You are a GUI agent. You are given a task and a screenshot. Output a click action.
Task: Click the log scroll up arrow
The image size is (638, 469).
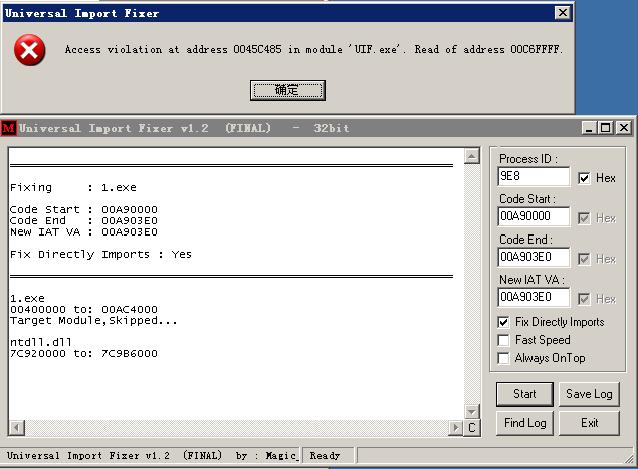coord(472,156)
